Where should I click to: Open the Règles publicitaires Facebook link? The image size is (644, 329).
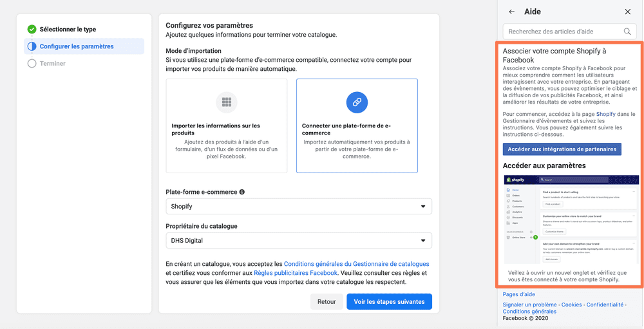pyautogui.click(x=296, y=273)
